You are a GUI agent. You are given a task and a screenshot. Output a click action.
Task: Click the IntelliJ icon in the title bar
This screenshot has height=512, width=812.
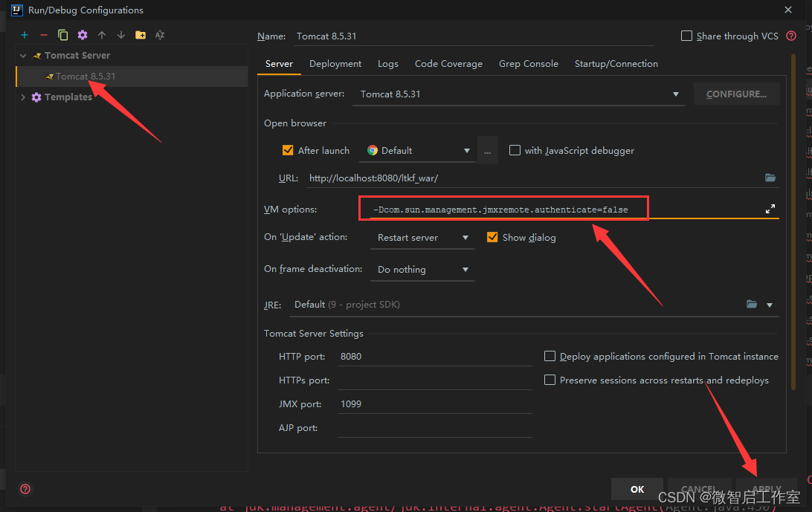tap(16, 10)
